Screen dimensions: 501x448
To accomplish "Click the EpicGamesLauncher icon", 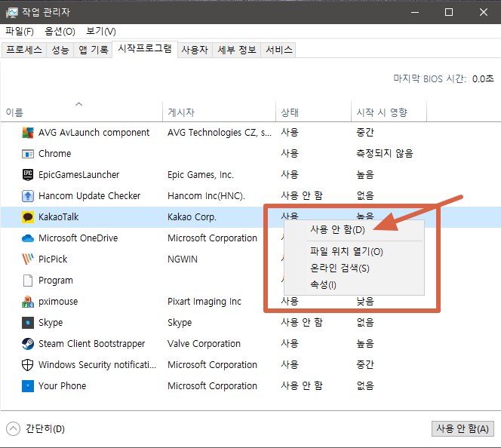I will pyautogui.click(x=28, y=175).
